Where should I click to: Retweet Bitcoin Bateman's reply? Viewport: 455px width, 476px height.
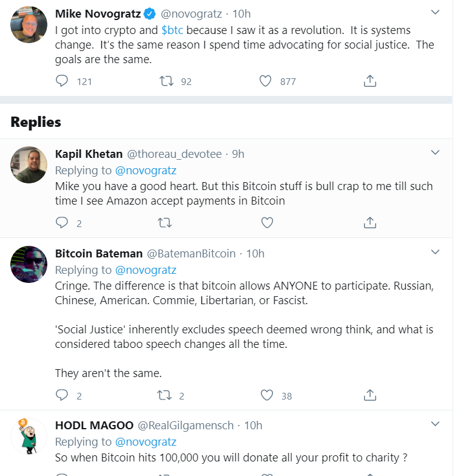pos(164,395)
